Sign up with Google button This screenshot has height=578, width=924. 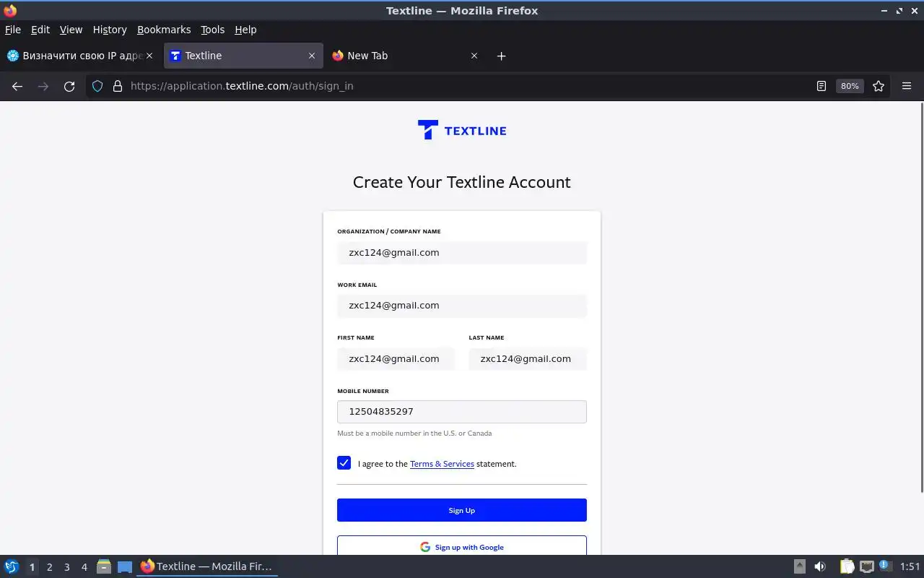pyautogui.click(x=462, y=546)
